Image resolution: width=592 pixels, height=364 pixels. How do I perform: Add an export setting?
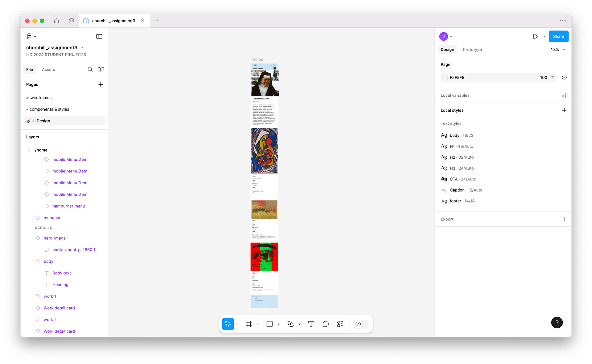point(564,219)
